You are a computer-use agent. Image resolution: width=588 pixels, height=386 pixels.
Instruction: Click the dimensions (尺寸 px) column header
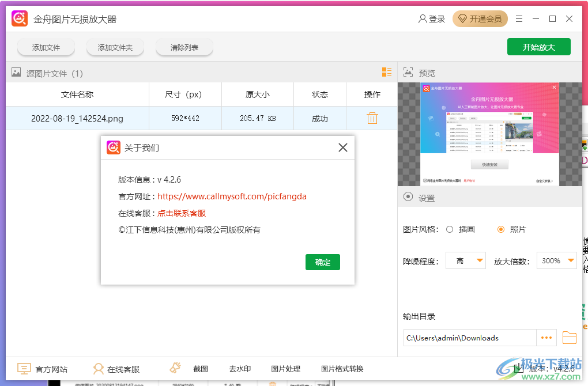185,94
